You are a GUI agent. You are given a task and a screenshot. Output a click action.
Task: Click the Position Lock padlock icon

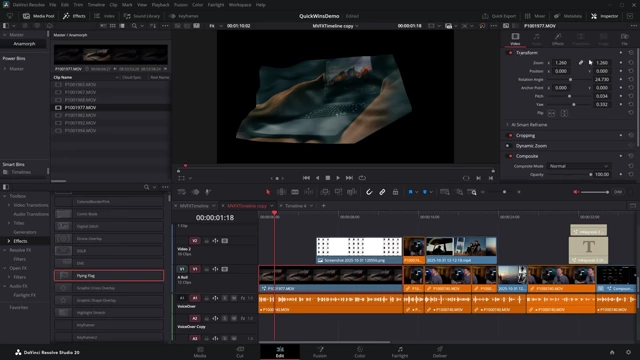pos(395,192)
